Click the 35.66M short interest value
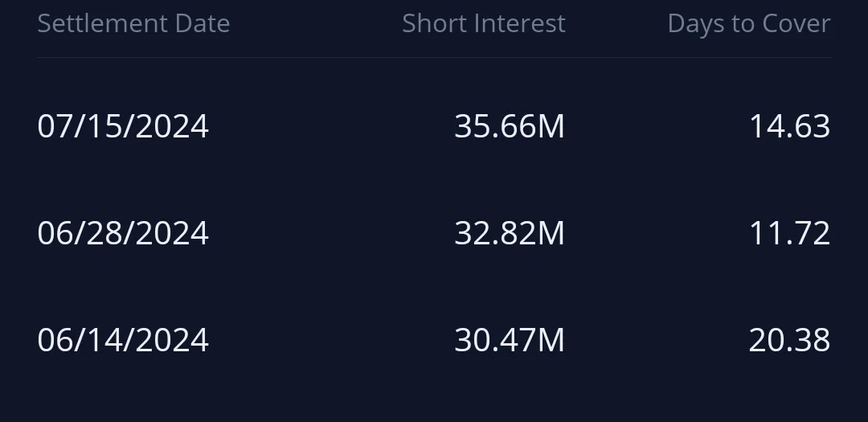Screen dimensions: 868x422 510,126
